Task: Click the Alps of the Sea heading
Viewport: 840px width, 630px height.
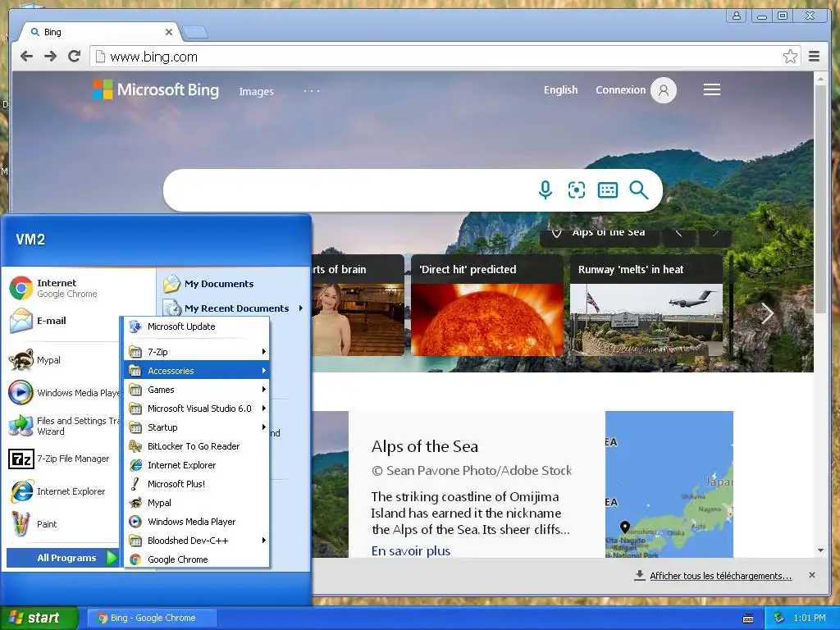Action: [424, 446]
